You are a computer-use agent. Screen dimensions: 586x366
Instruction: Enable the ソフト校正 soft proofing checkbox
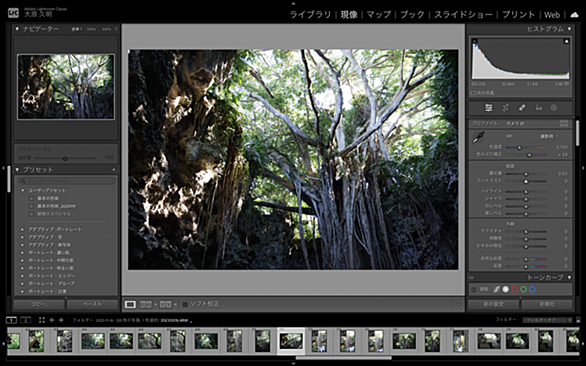(x=185, y=304)
